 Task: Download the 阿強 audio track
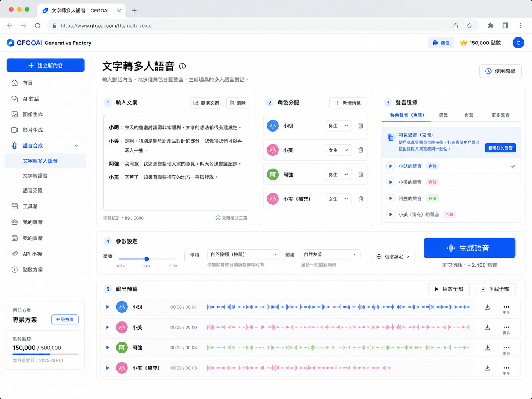click(487, 348)
